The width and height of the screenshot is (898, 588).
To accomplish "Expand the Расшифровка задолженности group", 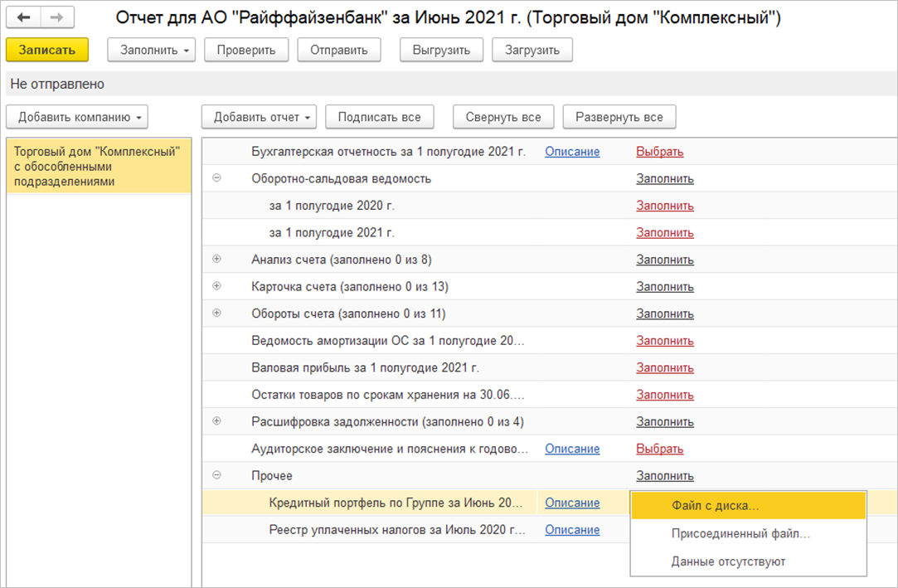I will coord(217,421).
